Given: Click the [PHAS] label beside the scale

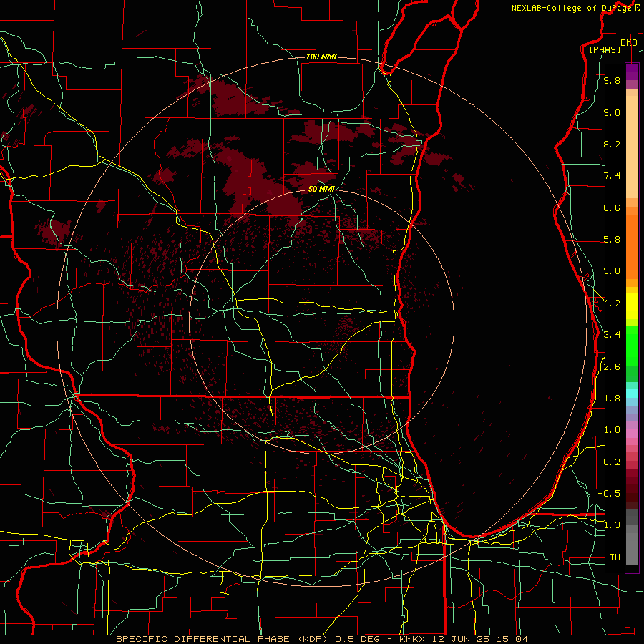Looking at the screenshot, I should point(605,50).
